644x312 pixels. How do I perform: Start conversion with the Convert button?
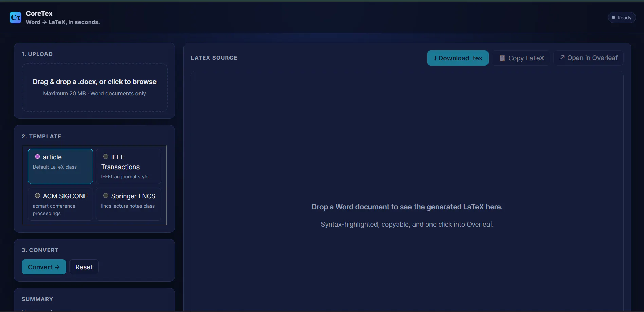click(44, 267)
